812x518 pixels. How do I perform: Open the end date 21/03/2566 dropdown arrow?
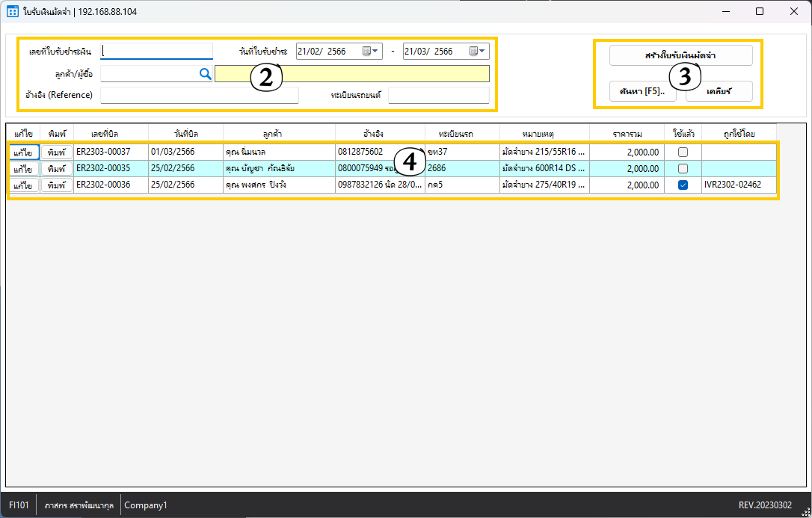pos(482,52)
